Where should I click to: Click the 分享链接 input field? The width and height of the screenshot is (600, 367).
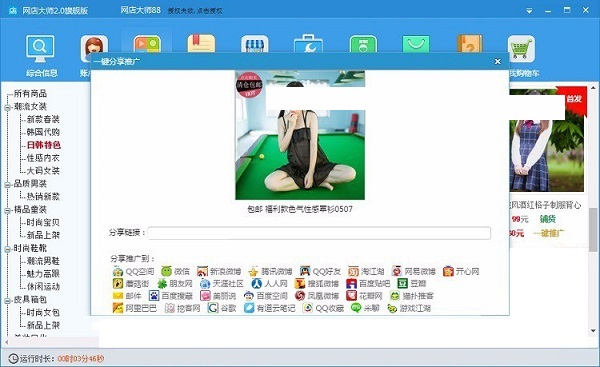point(319,233)
